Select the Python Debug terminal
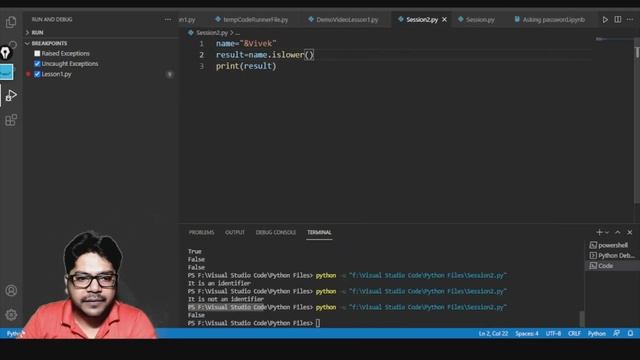Screen dimensions: 640x360 click(x=612, y=256)
